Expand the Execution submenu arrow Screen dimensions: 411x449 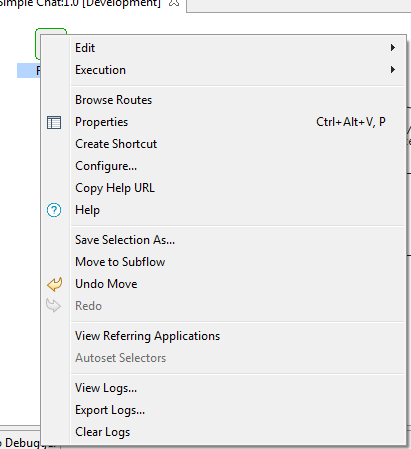click(x=393, y=70)
